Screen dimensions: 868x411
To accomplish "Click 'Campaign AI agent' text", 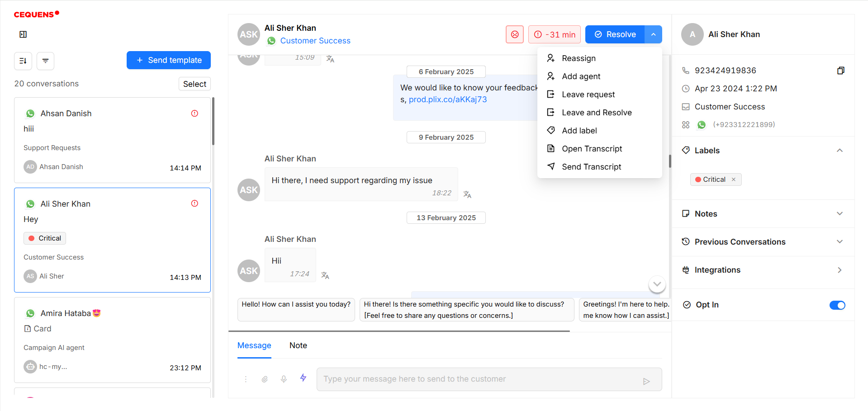I will pyautogui.click(x=54, y=348).
